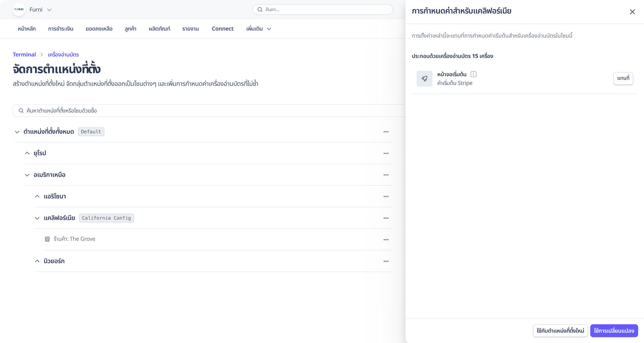Open more options for ตำแหน่งที่ตั้งทั้งหมด
Screen dimensions: 644x343
tap(386, 132)
